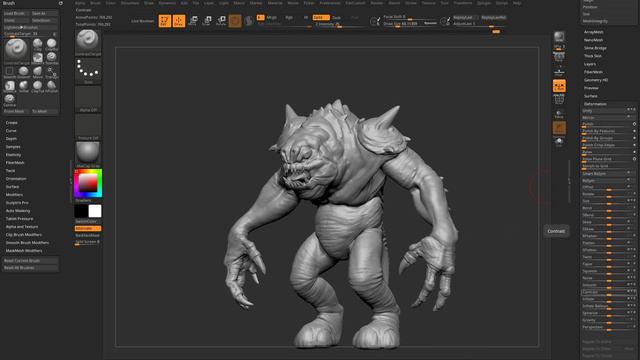Viewport: 640px width, 360px height.
Task: Click the brush Save As button
Action: (x=44, y=13)
